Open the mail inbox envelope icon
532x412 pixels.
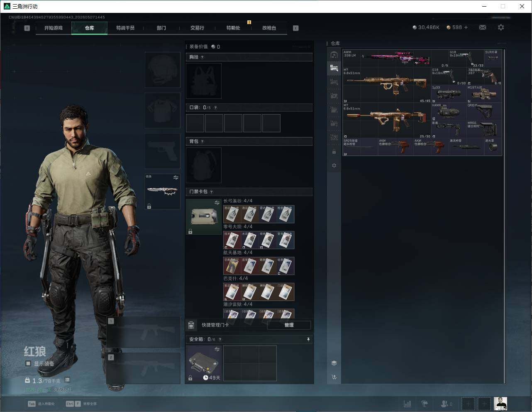[483, 27]
